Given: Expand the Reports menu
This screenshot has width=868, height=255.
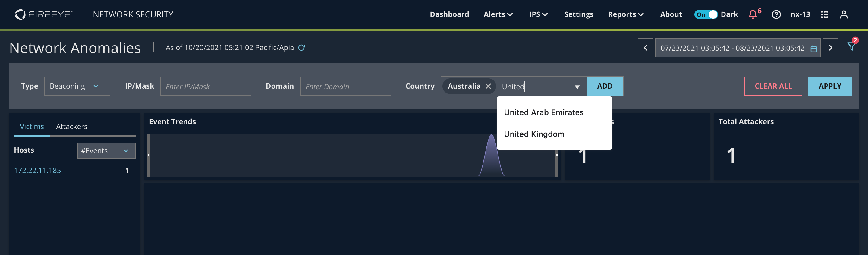Looking at the screenshot, I should coord(625,14).
